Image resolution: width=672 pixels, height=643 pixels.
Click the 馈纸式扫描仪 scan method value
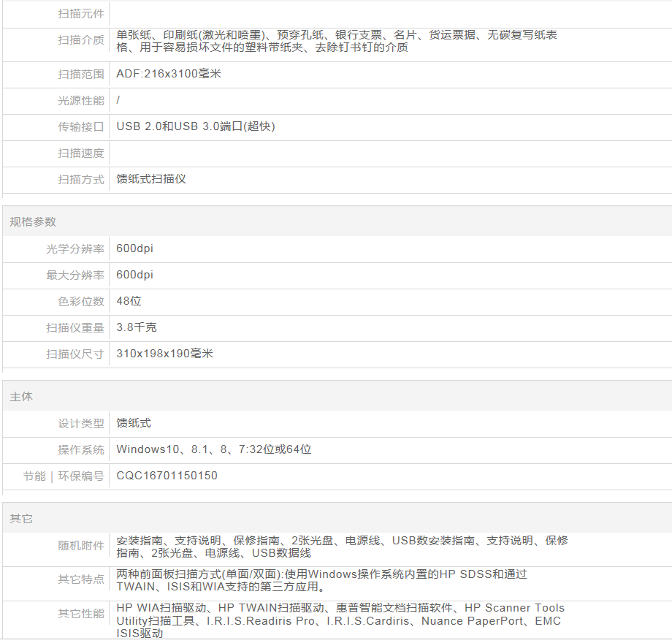point(151,179)
